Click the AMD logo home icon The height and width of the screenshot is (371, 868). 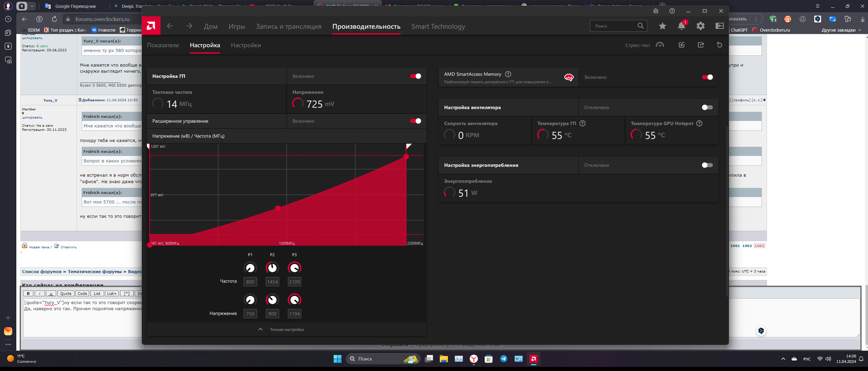point(151,26)
